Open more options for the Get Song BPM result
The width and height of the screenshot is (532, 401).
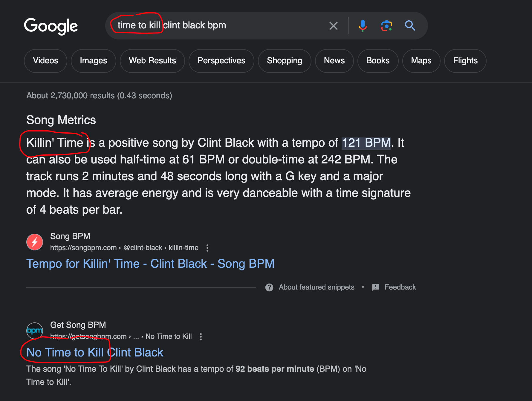201,337
